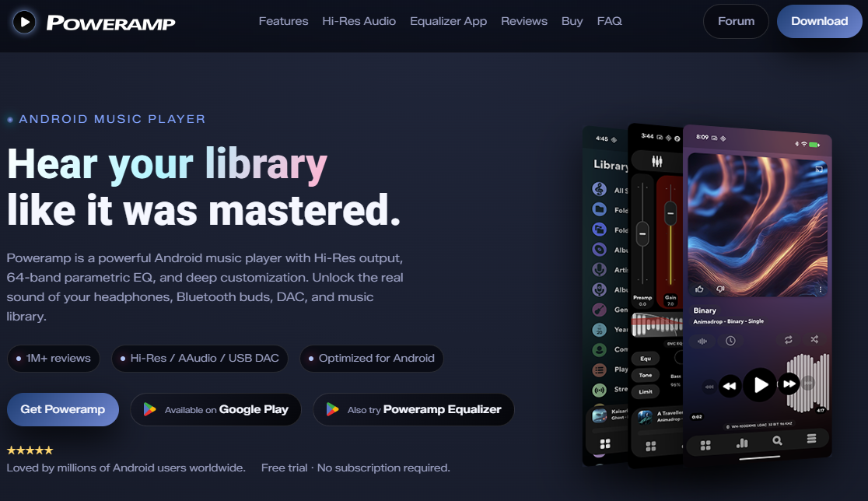Click the Google Play icon beside Poweramp Equalizer
This screenshot has width=868, height=501.
click(332, 409)
